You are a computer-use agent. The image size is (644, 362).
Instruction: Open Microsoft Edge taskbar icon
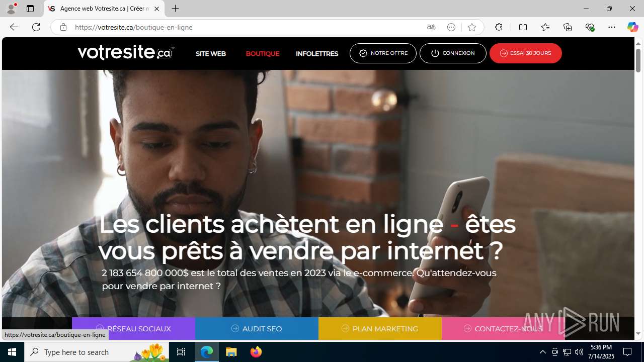pyautogui.click(x=207, y=352)
